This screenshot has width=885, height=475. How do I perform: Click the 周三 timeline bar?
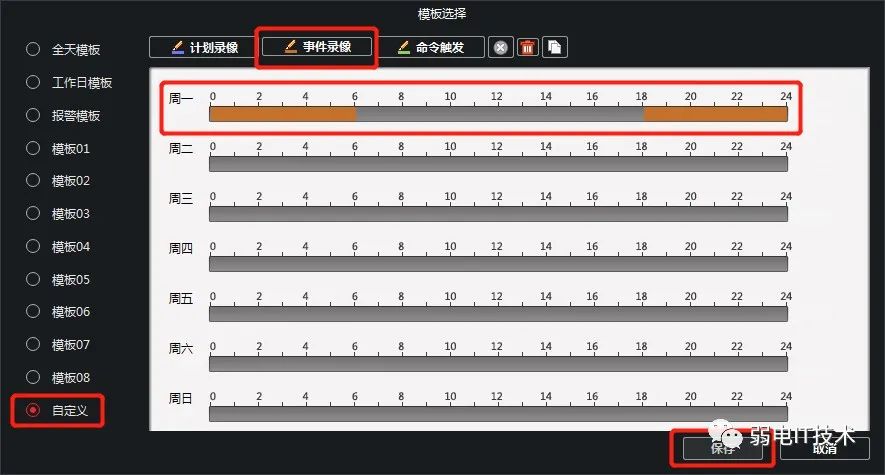pos(498,214)
